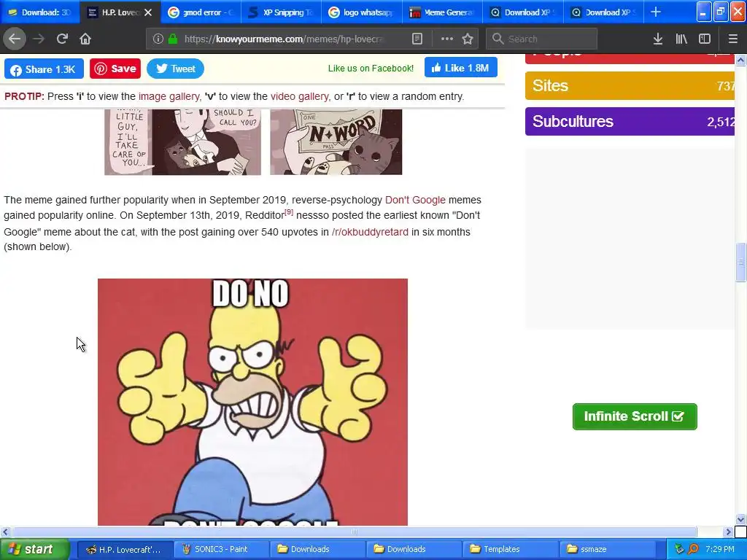Click the vertical scrollbar down arrow

pos(740,519)
